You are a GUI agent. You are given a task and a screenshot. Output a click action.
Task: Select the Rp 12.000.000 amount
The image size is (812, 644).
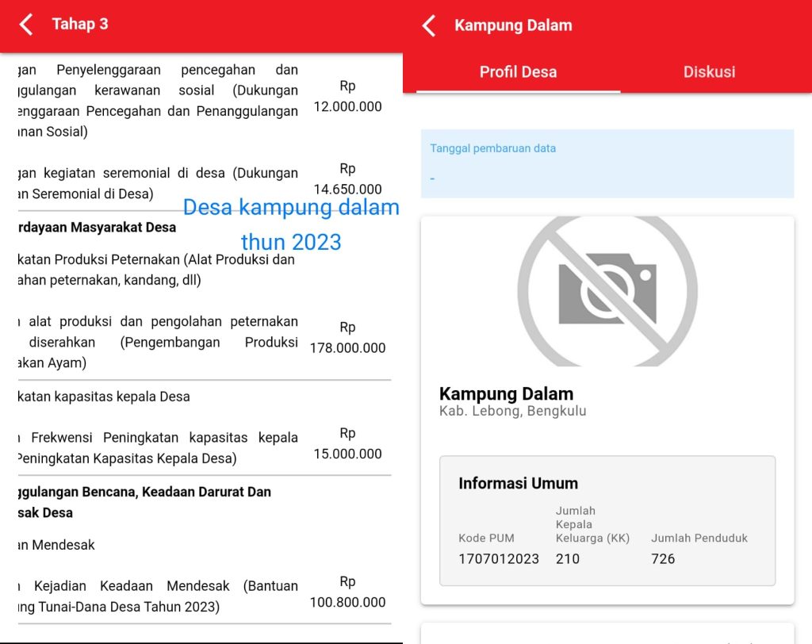[347, 97]
